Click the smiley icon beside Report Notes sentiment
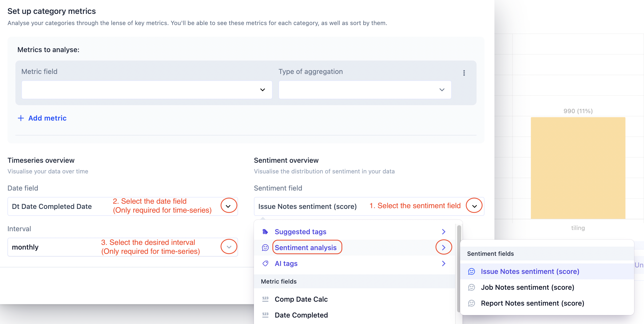 pyautogui.click(x=472, y=303)
